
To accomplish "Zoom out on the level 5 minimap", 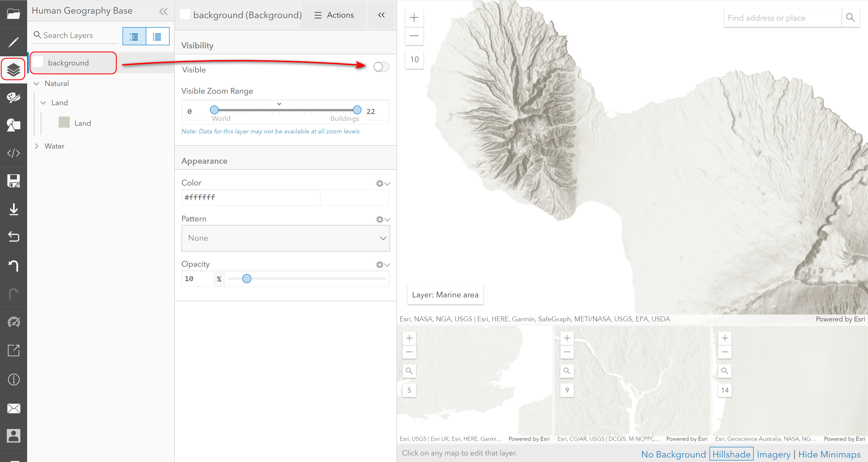I will [x=409, y=352].
